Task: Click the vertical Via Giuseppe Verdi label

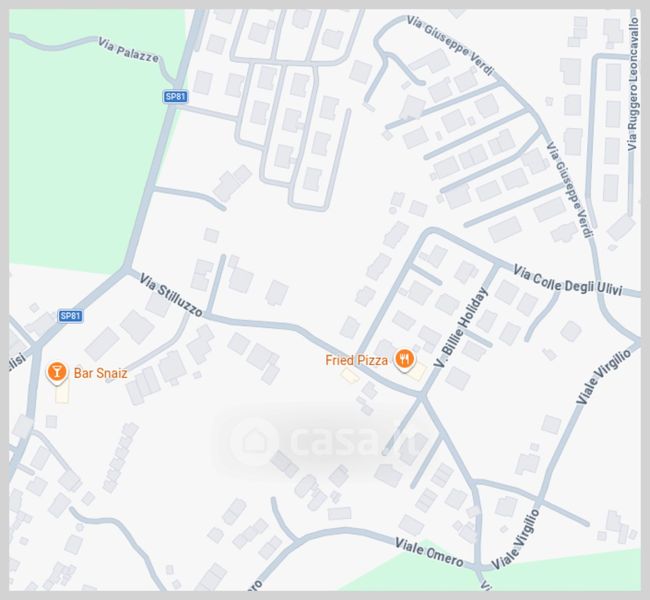Action: (x=570, y=190)
